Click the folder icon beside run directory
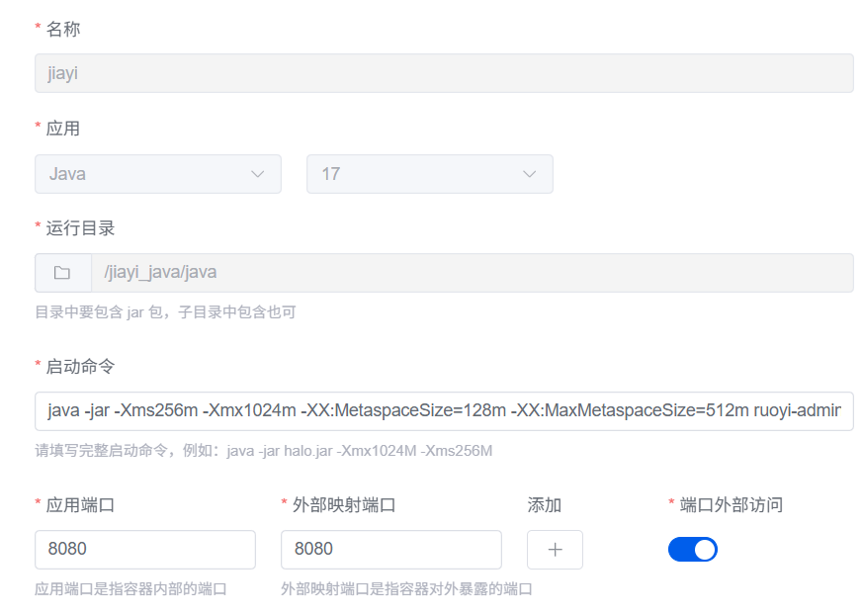862x616 pixels. 62,273
